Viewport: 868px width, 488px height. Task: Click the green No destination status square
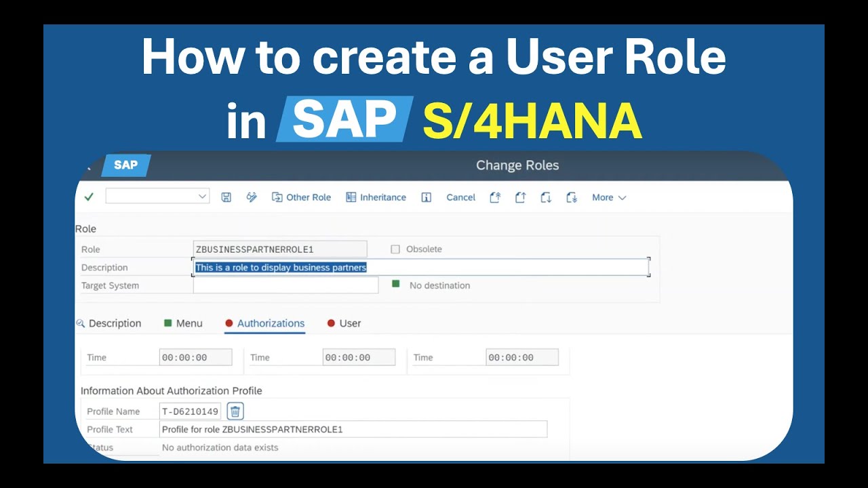tap(396, 284)
